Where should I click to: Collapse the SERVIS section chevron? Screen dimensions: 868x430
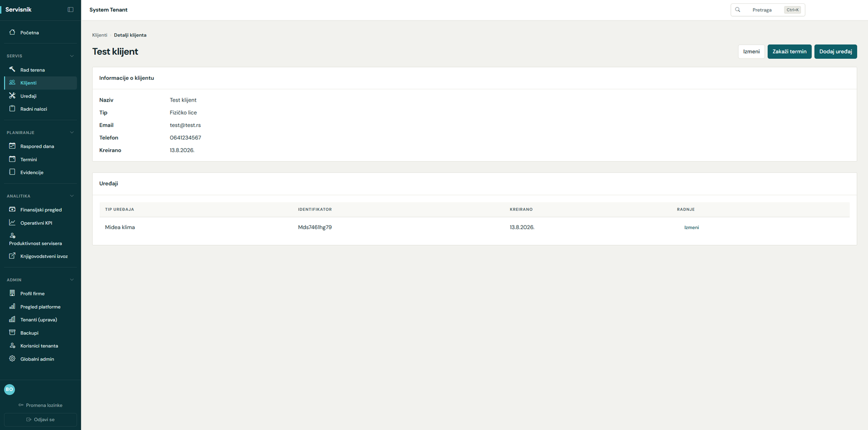72,56
